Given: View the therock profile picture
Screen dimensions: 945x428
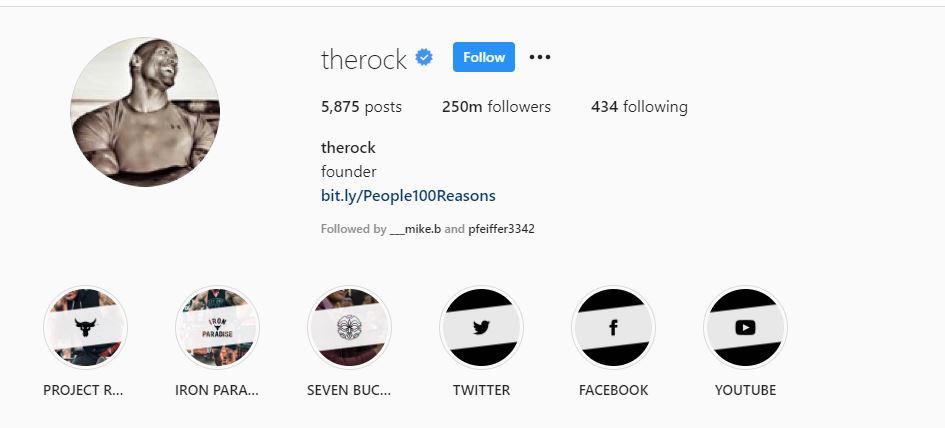Looking at the screenshot, I should [145, 112].
